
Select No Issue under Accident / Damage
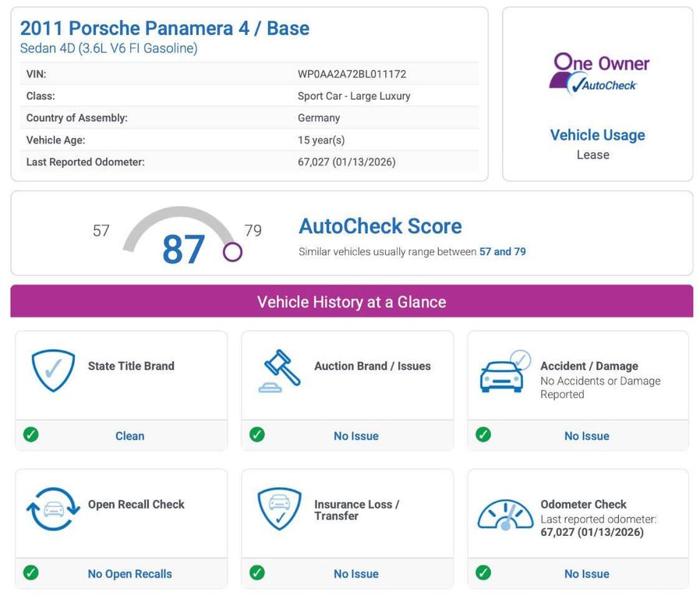pyautogui.click(x=586, y=436)
